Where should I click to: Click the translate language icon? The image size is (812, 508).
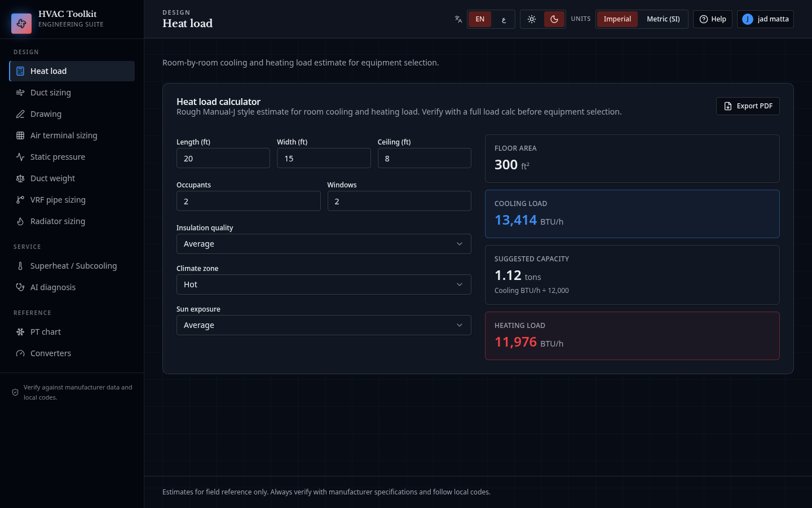(x=458, y=19)
